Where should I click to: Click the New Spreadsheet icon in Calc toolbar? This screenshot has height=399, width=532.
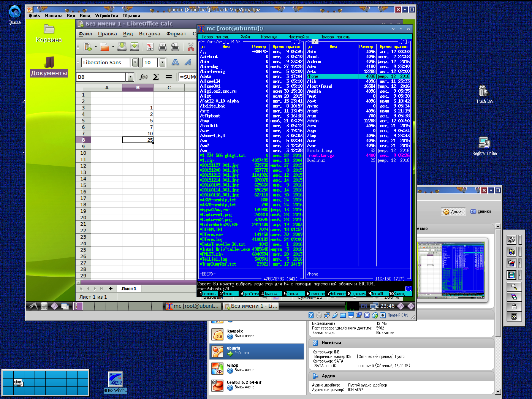[88, 47]
